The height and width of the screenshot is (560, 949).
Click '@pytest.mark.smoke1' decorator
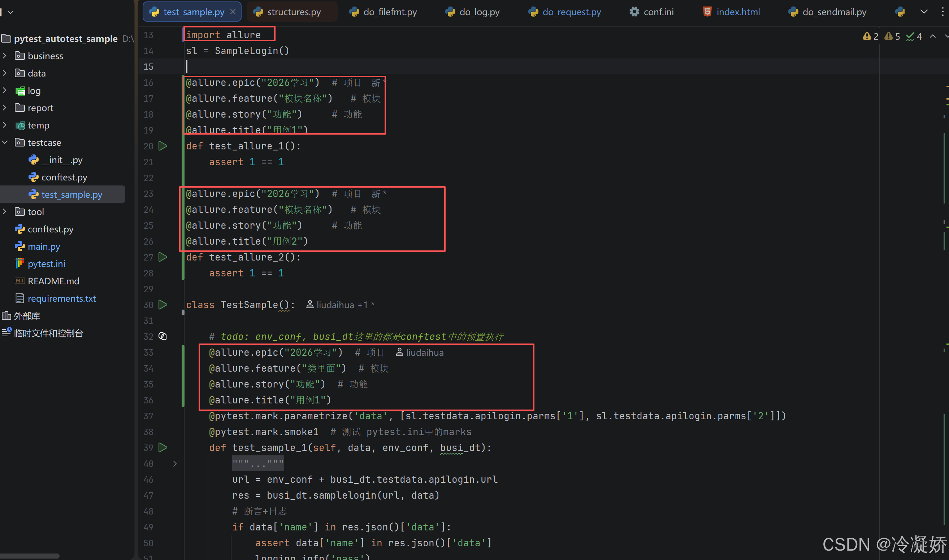pyautogui.click(x=264, y=432)
